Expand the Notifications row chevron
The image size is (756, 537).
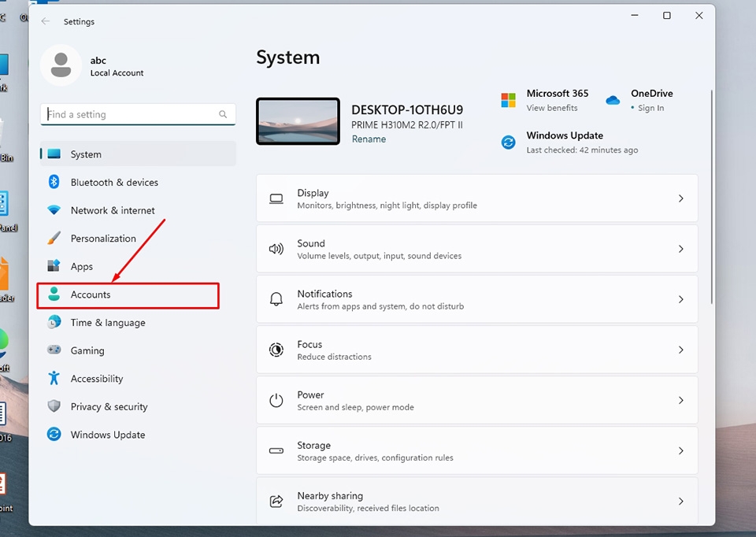[680, 299]
